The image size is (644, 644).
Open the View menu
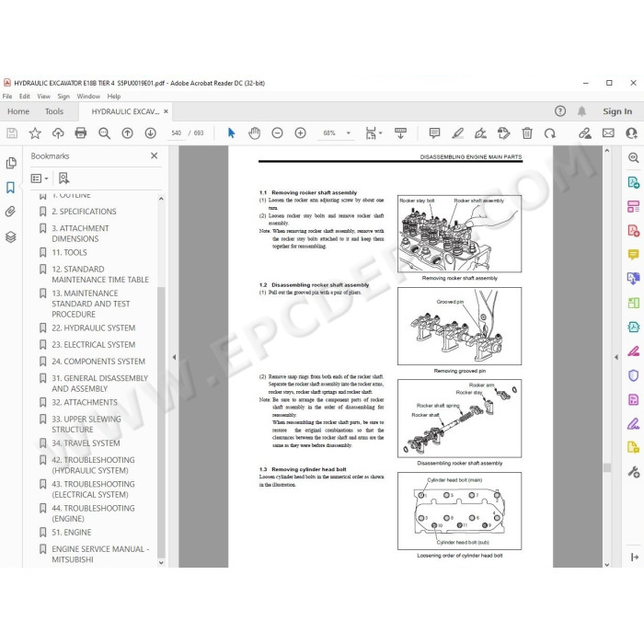click(x=43, y=96)
